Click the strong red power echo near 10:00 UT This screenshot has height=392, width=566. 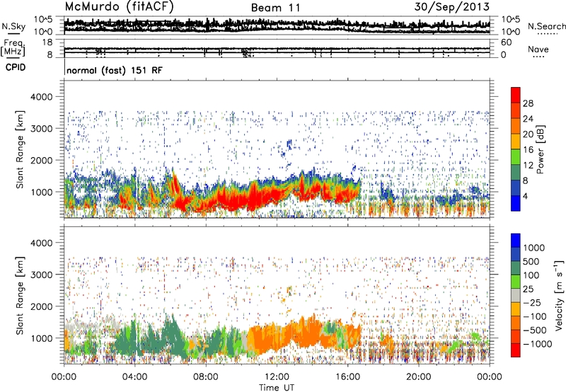click(x=241, y=202)
